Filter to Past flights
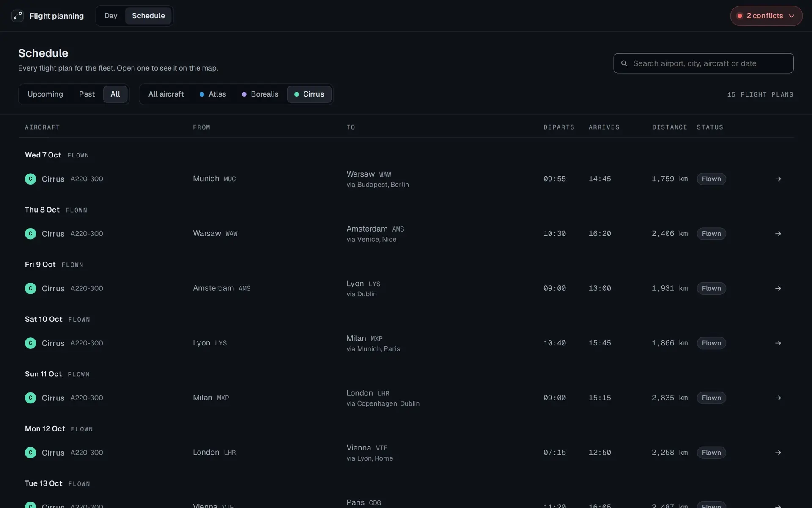Image resolution: width=812 pixels, height=508 pixels. tap(87, 94)
